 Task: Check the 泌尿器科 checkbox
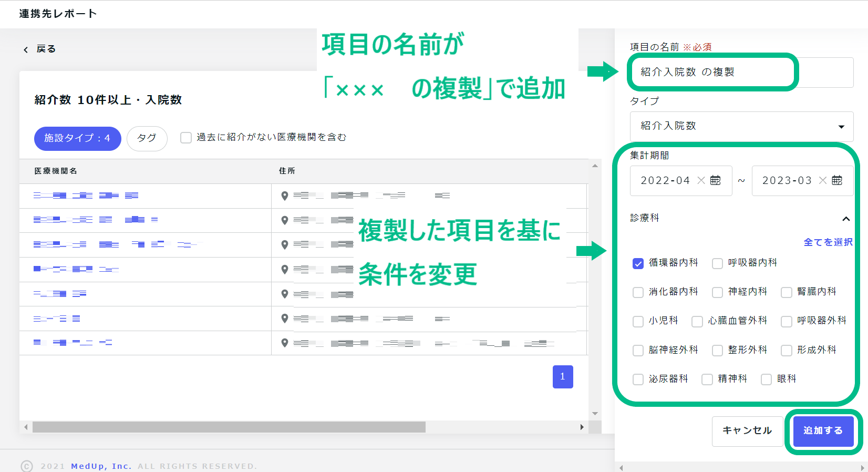[638, 379]
